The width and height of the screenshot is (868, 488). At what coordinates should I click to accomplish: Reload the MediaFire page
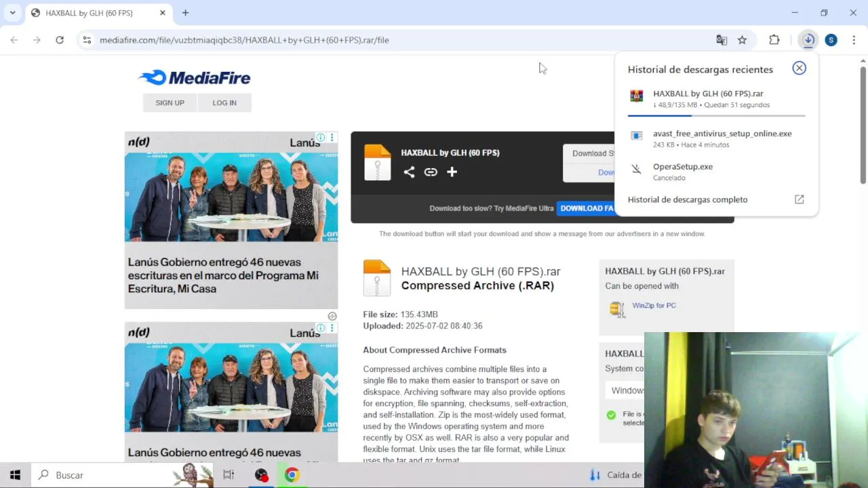[x=60, y=40]
